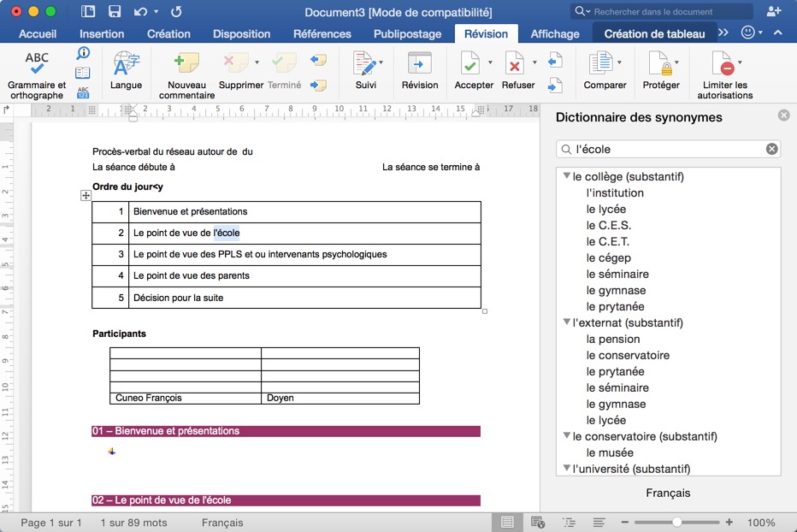Switch to draft view in status bar
Image resolution: width=797 pixels, height=532 pixels.
599,523
